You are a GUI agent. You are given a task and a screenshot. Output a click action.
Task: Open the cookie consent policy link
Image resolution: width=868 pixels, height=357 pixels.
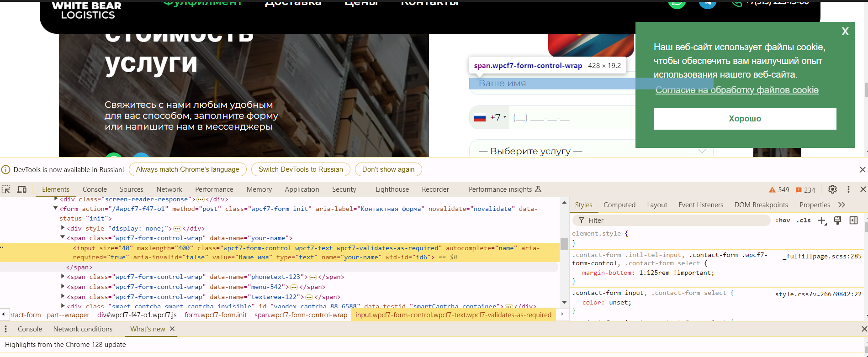click(737, 90)
